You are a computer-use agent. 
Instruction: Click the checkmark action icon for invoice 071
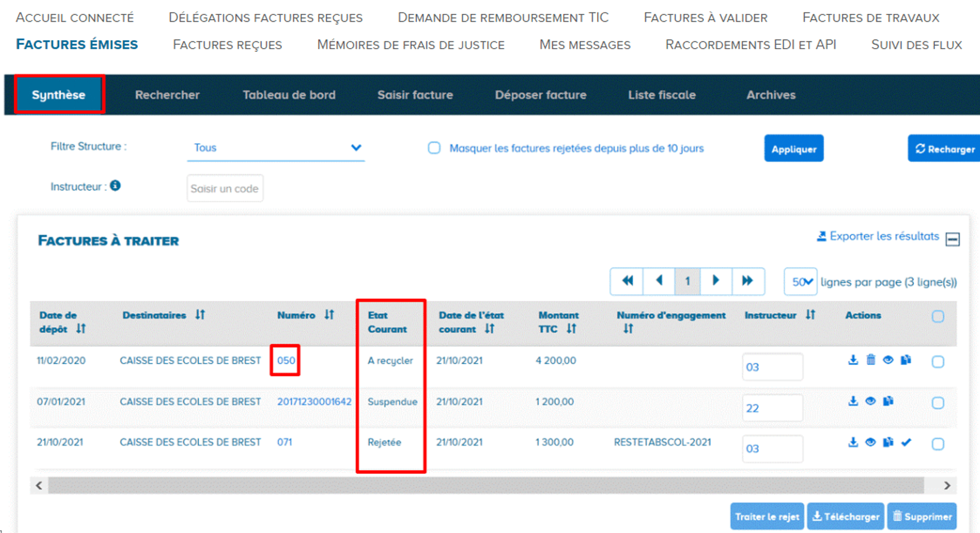pyautogui.click(x=906, y=443)
